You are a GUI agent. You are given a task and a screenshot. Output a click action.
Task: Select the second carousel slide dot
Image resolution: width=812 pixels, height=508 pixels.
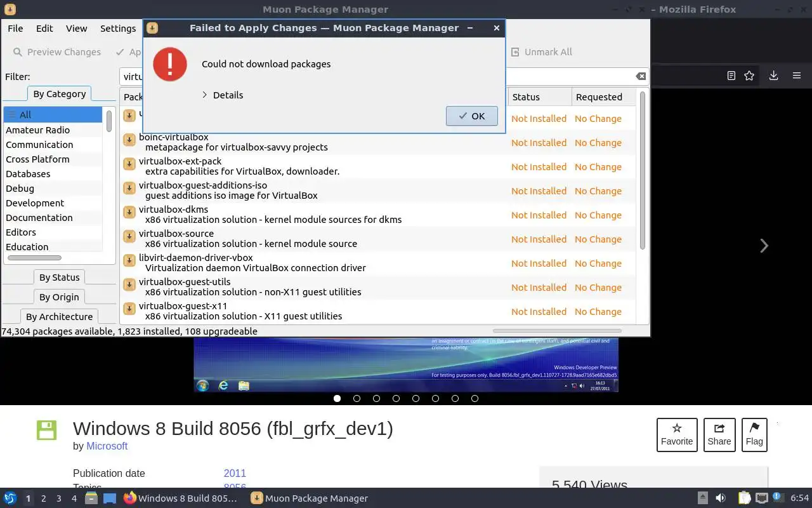(357, 399)
